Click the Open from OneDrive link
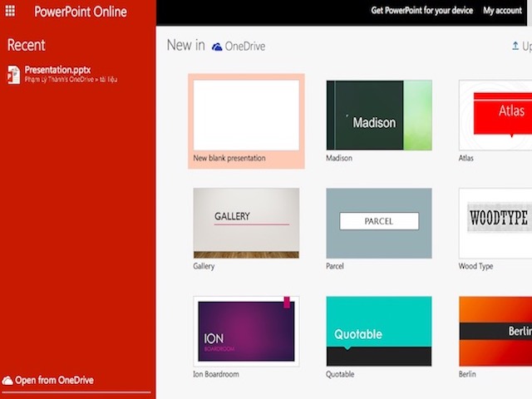This screenshot has width=532, height=399. click(54, 380)
